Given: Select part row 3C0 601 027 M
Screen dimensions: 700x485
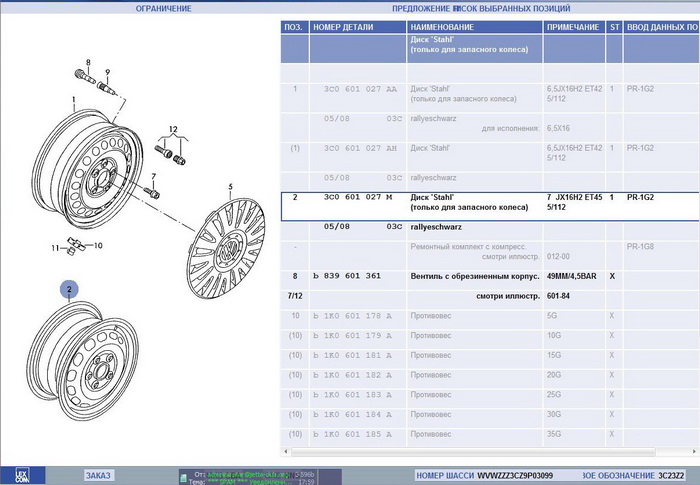Looking at the screenshot, I should coord(490,207).
